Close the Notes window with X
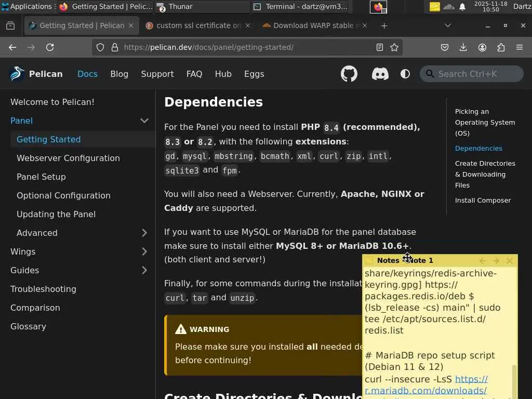Screen dimensions: 532x399 click(x=510, y=261)
